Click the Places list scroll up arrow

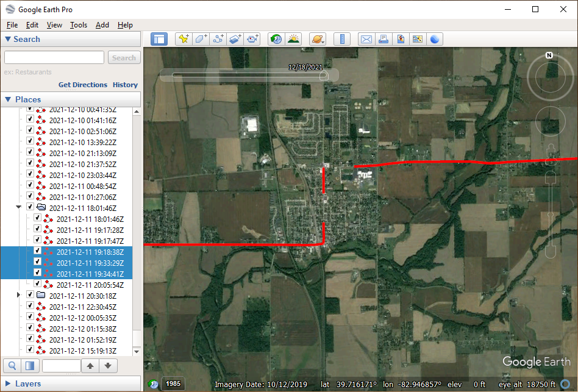coord(137,112)
